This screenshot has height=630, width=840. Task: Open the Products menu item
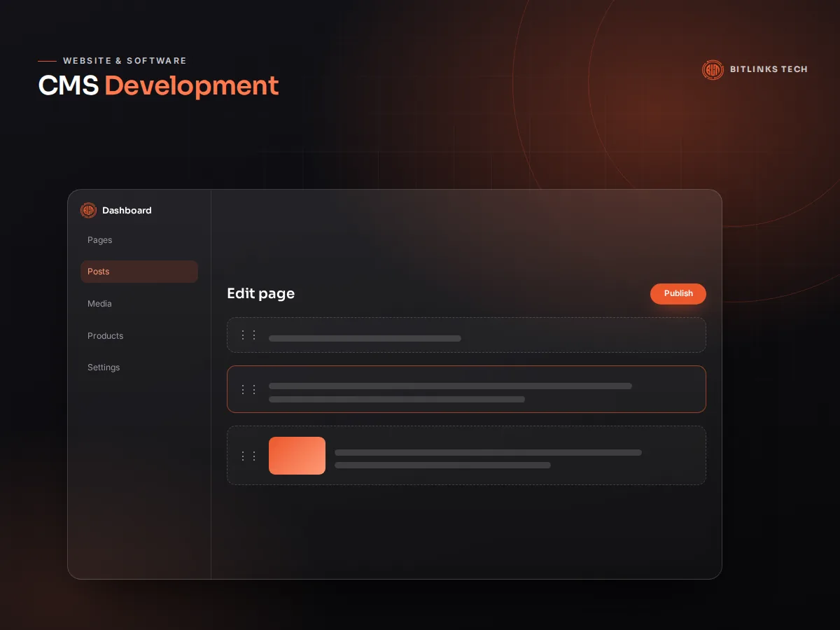105,336
